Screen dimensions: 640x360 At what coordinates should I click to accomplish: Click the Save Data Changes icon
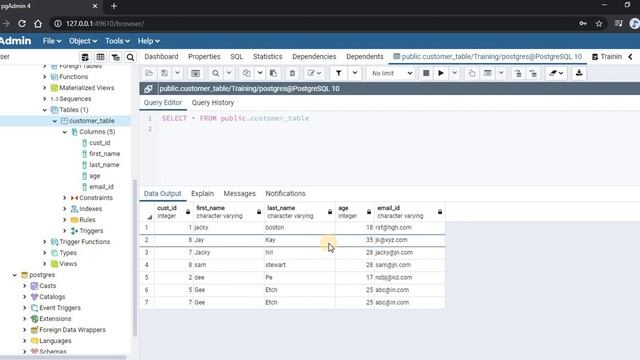(x=196, y=73)
